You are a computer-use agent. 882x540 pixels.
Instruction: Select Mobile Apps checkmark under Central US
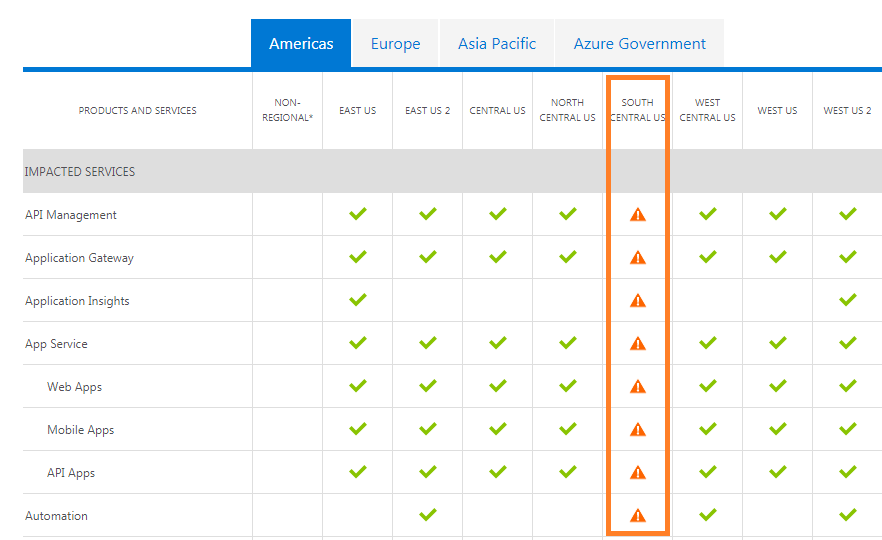pos(498,429)
